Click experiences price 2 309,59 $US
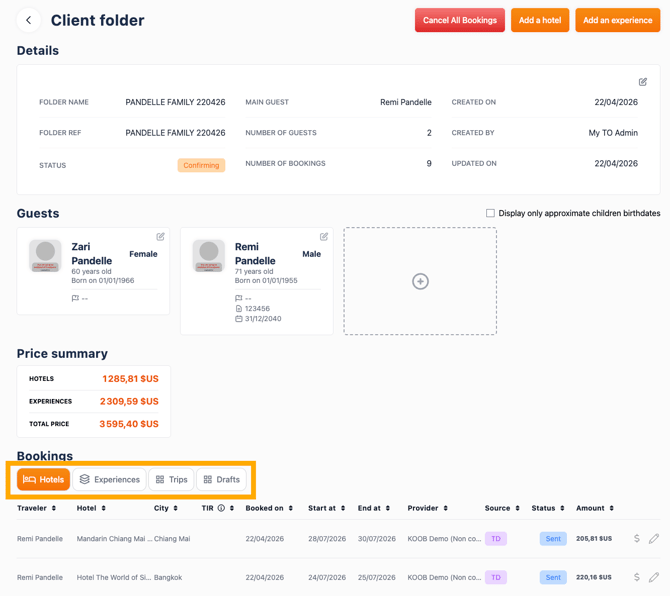 (x=129, y=401)
